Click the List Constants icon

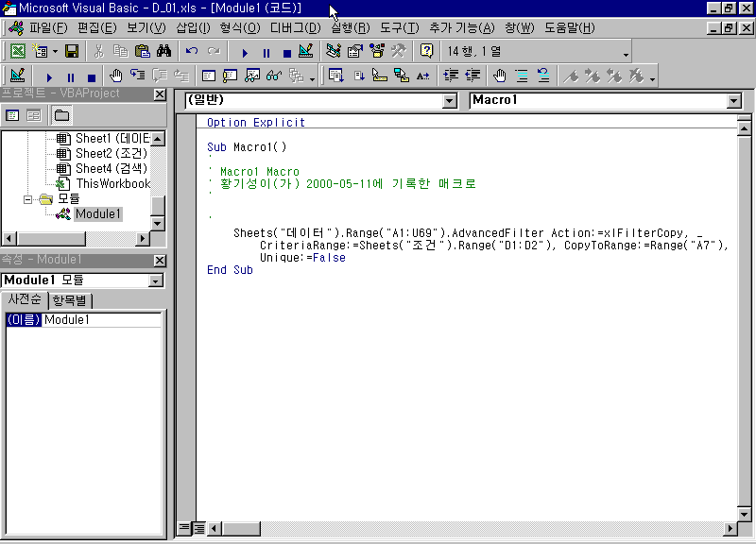[x=358, y=76]
